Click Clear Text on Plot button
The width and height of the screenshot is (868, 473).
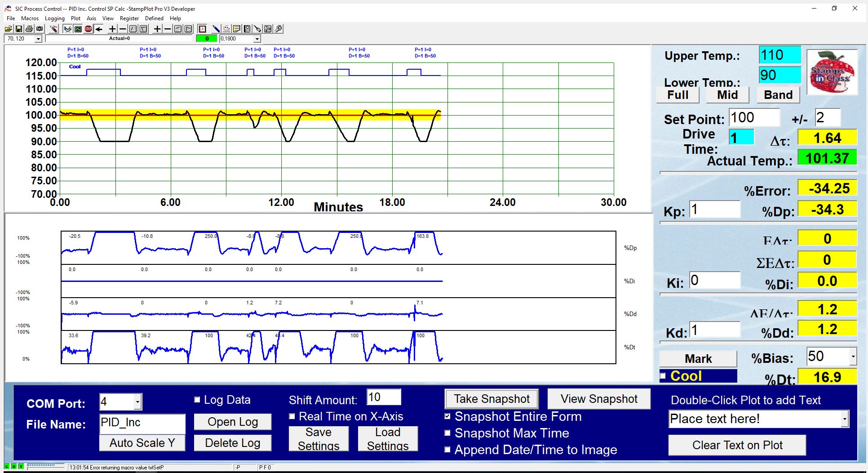point(737,445)
